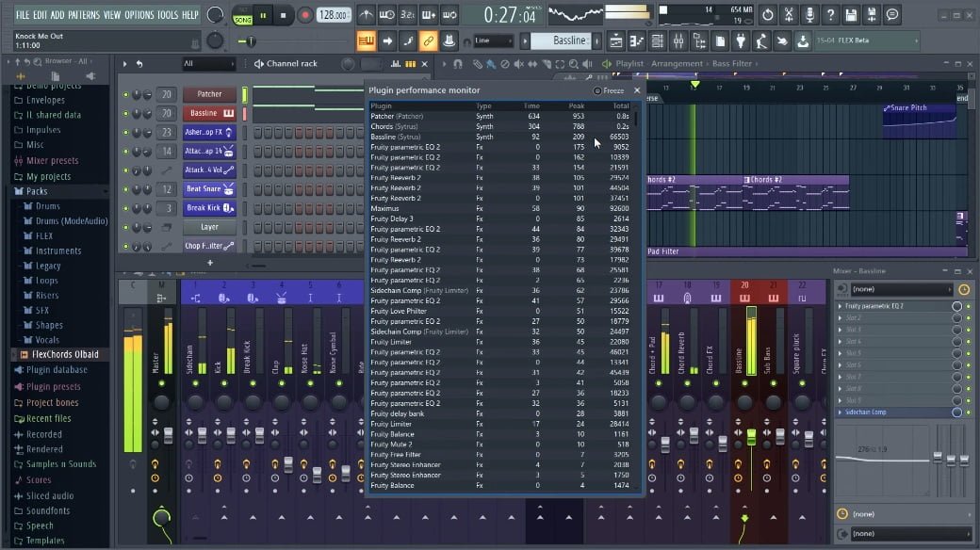Toggle the Layer channel mute light

pyautogui.click(x=125, y=228)
